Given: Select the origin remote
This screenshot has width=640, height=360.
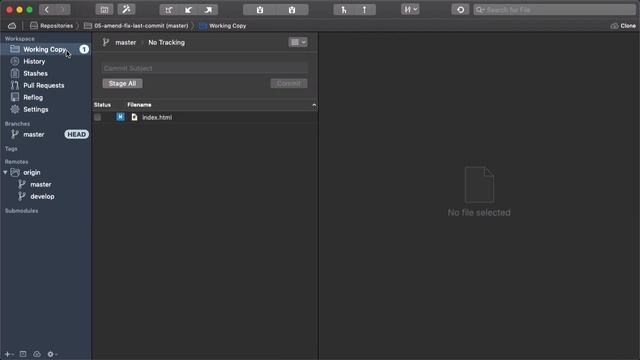Looking at the screenshot, I should pyautogui.click(x=32, y=172).
